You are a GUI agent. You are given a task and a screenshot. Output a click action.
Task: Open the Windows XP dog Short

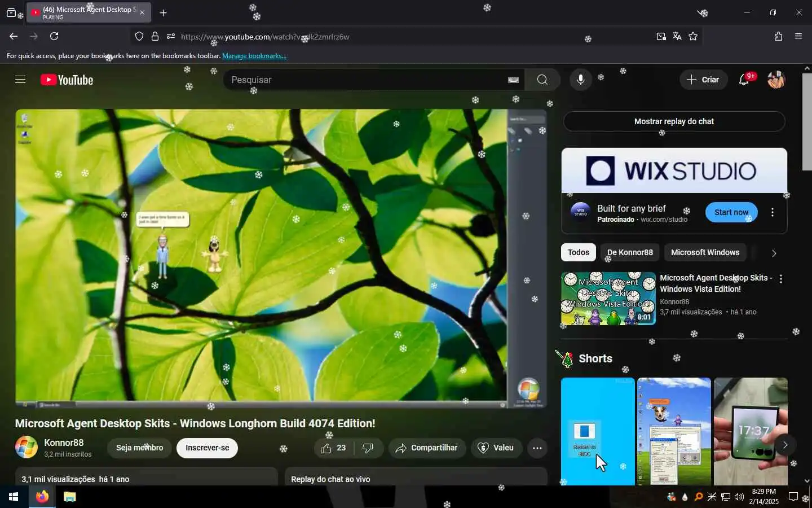click(x=674, y=431)
